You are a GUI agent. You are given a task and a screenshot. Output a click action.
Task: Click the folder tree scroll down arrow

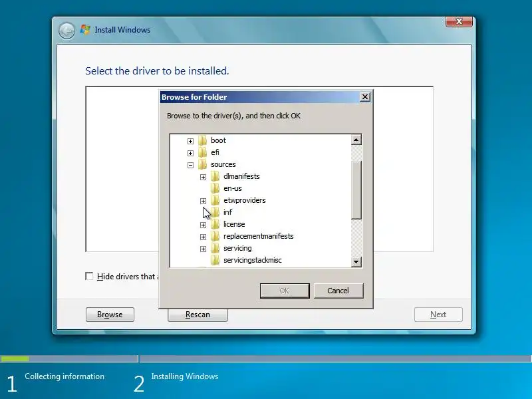[x=356, y=261]
